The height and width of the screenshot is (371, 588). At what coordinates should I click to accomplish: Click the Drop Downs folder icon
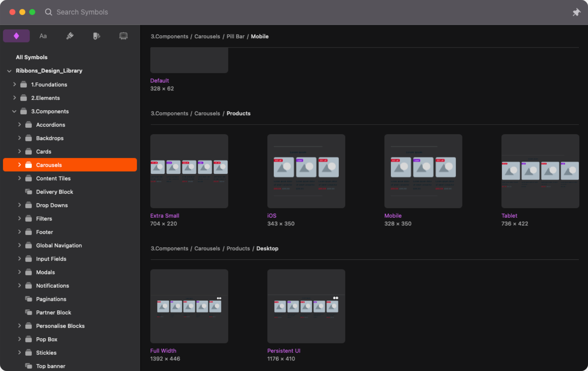29,205
